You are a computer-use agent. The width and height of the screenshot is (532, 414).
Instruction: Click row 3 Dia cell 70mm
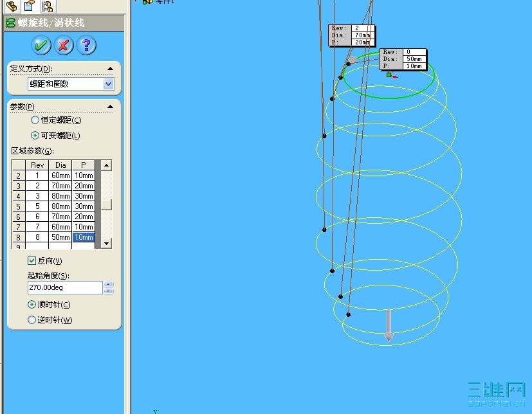point(60,186)
